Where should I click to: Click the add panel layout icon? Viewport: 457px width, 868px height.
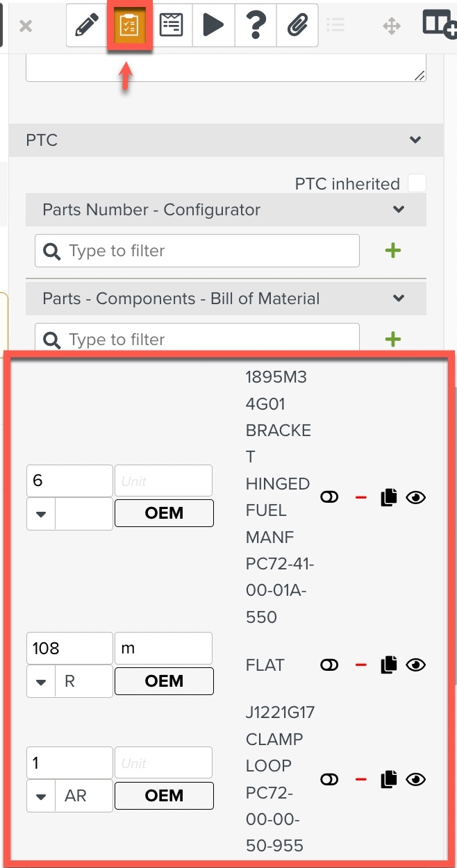pyautogui.click(x=439, y=24)
